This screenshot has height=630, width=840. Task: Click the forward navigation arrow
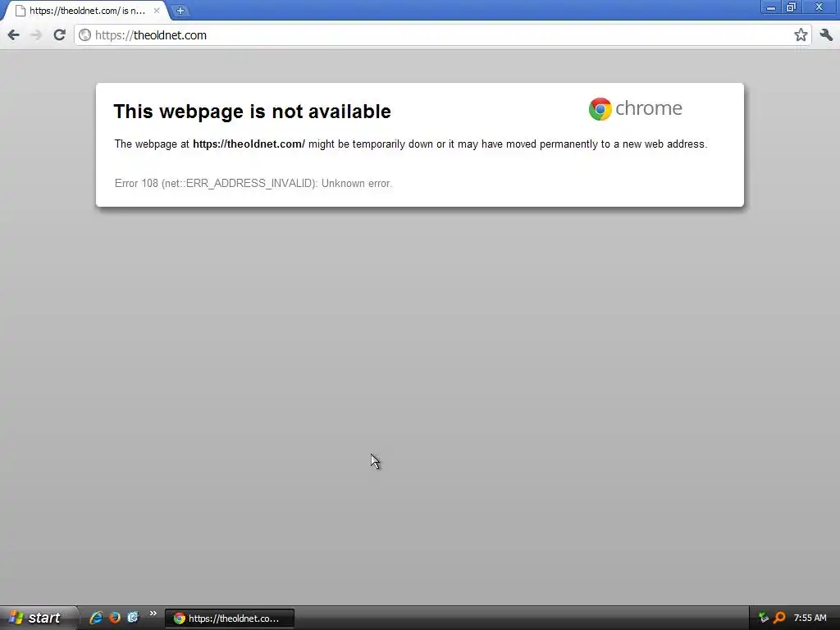click(x=36, y=35)
